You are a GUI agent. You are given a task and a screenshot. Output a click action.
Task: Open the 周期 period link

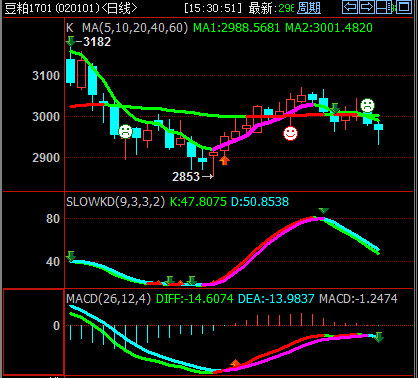(309, 8)
